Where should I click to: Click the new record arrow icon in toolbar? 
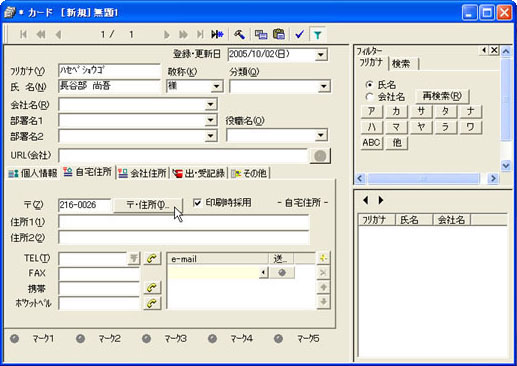217,34
